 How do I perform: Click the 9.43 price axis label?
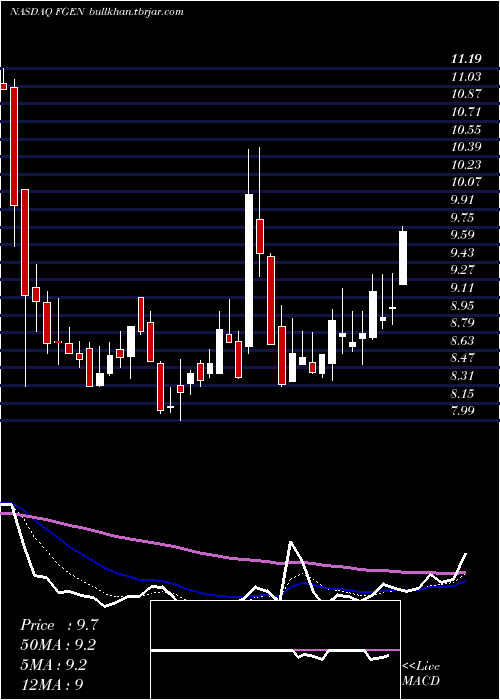[462, 253]
